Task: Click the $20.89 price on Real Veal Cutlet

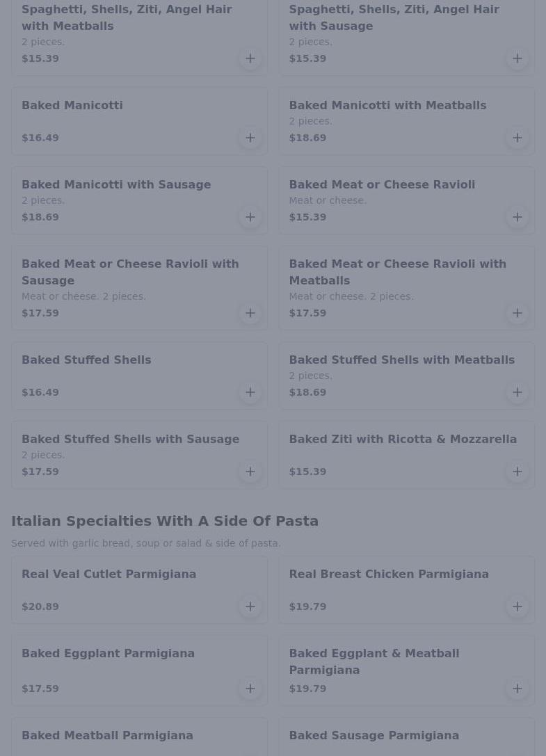Action: click(x=40, y=606)
